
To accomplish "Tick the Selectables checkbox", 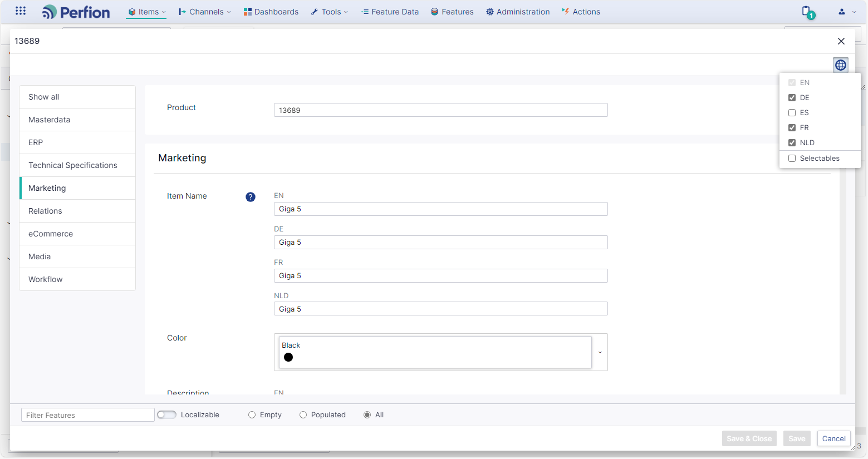I will click(x=792, y=158).
